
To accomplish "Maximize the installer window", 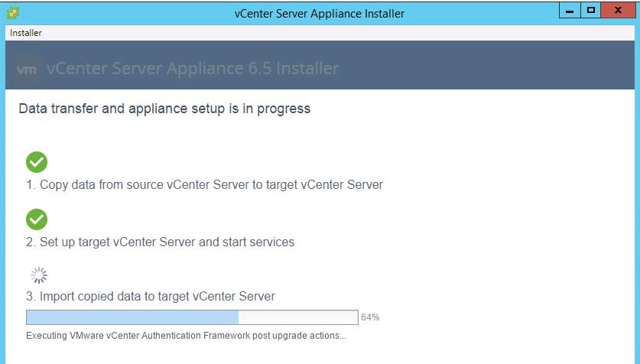I will tap(590, 10).
